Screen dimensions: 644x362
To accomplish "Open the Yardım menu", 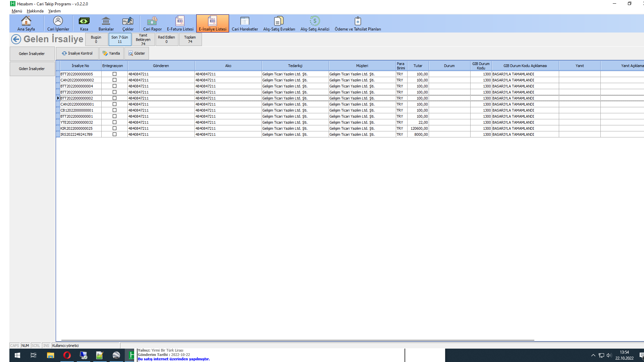I will point(54,11).
